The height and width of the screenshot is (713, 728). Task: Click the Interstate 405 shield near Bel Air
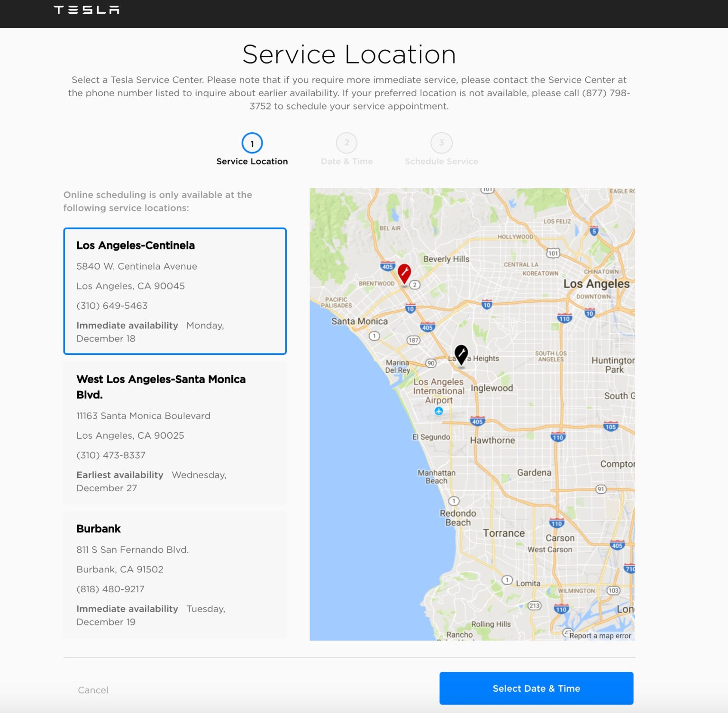[387, 266]
